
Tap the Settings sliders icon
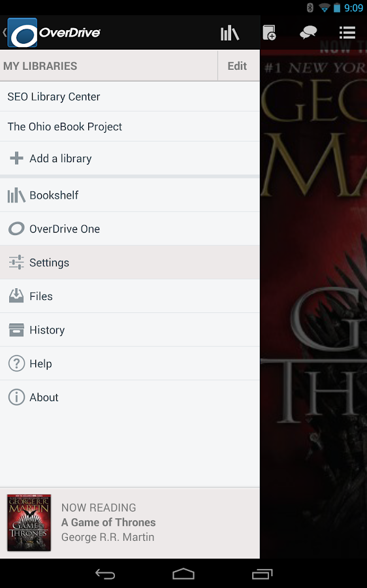pos(16,263)
